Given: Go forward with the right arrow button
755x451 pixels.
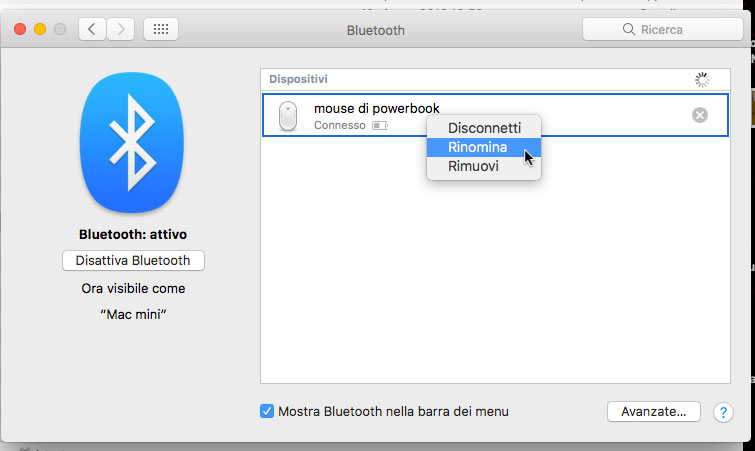Looking at the screenshot, I should pos(120,30).
